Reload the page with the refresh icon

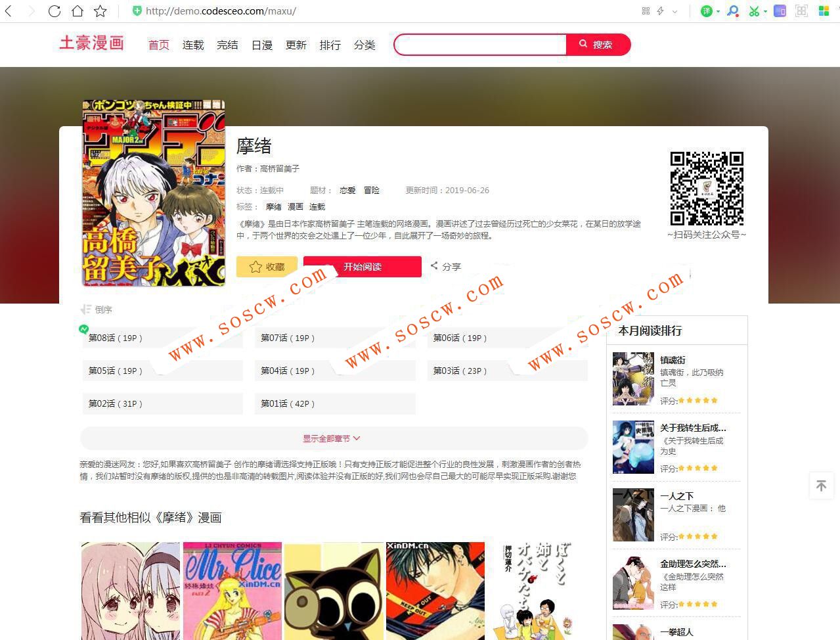[55, 11]
